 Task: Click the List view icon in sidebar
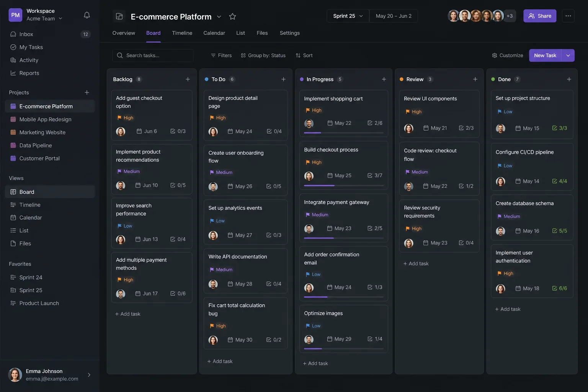(13, 230)
